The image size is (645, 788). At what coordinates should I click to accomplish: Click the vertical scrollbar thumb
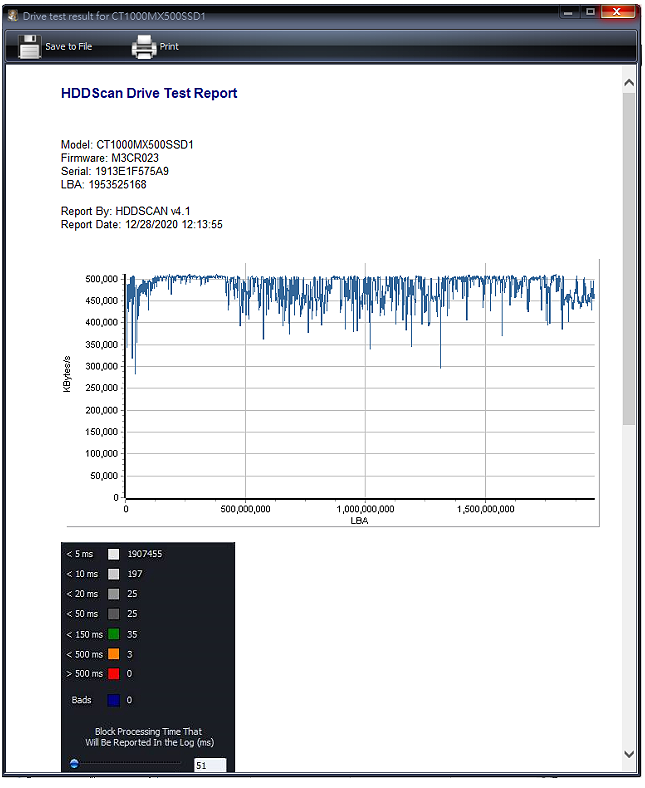(629, 259)
